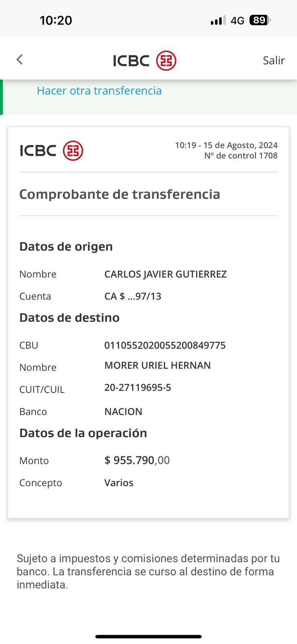Tap the status bar clock showing 10:20

[56, 20]
